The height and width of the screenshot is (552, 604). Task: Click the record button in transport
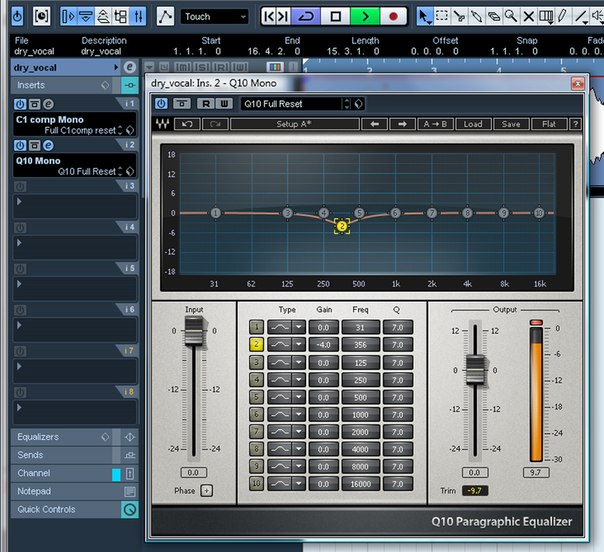[x=393, y=17]
